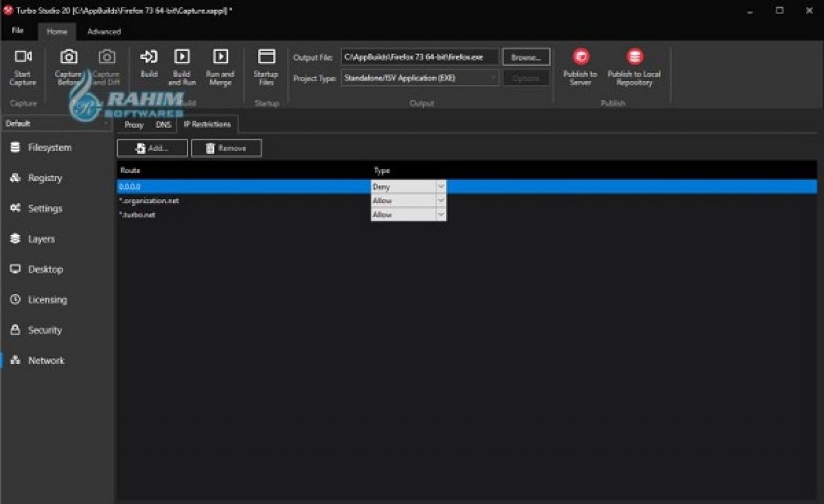Click the Build icon
Image resolution: width=824 pixels, height=504 pixels.
pos(149,65)
